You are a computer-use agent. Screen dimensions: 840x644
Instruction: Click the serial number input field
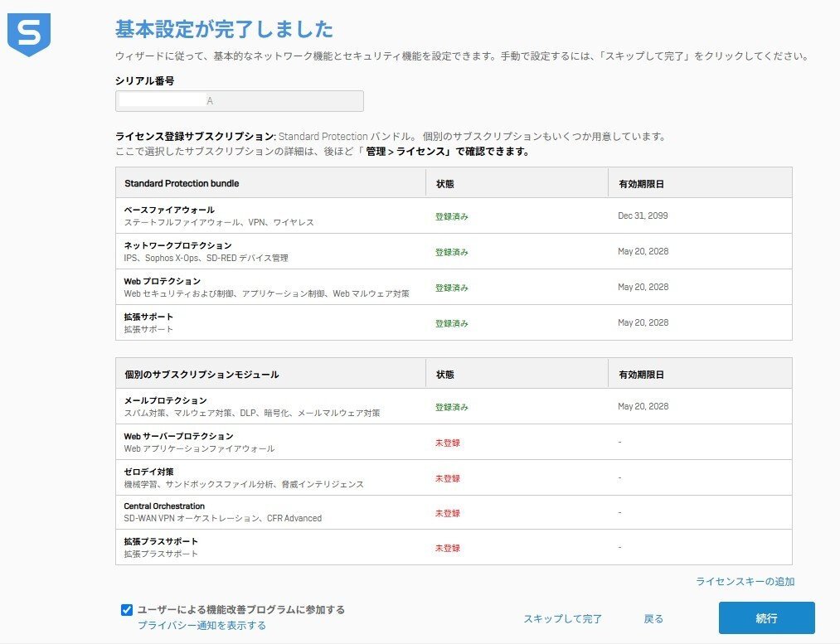(239, 100)
